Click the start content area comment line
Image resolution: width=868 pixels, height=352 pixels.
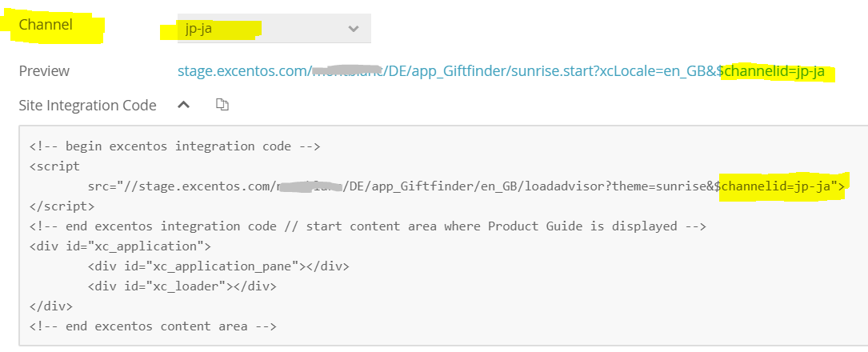click(368, 226)
